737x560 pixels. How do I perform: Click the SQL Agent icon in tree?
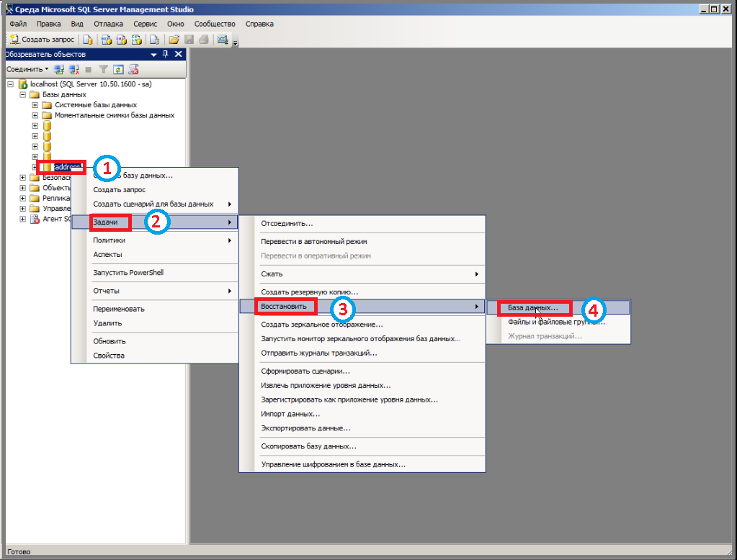pos(35,219)
